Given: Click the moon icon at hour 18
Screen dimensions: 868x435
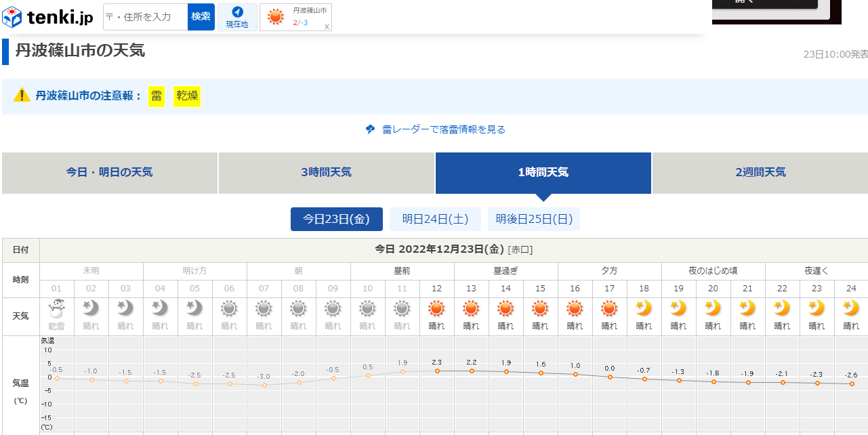Looking at the screenshot, I should pyautogui.click(x=644, y=308).
